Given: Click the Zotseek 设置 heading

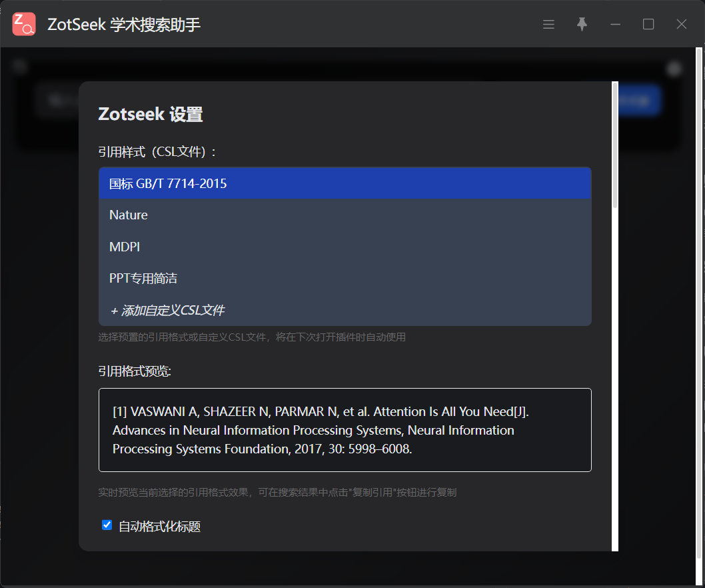Looking at the screenshot, I should [x=151, y=114].
